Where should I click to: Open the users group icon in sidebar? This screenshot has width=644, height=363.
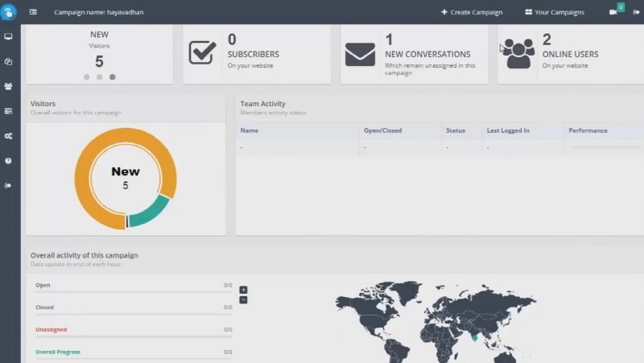(x=8, y=86)
